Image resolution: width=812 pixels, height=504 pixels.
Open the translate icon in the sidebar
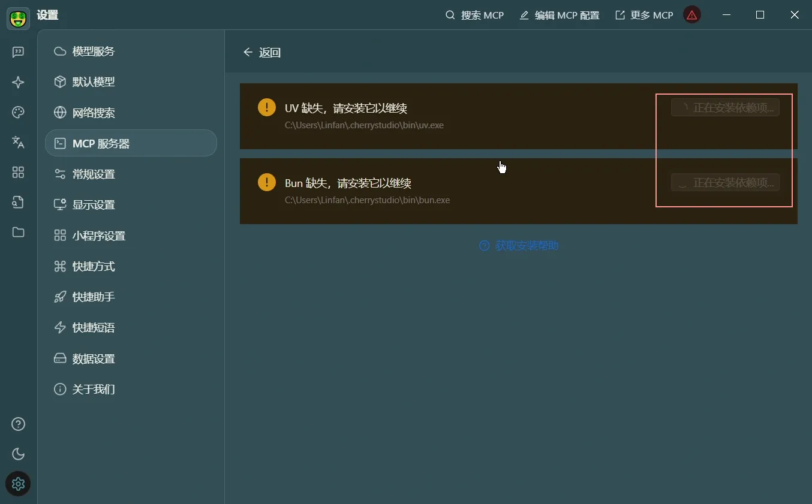tap(18, 142)
